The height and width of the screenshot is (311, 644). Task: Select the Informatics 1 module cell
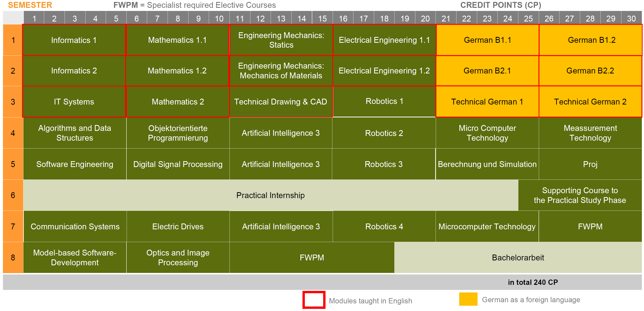(x=74, y=40)
